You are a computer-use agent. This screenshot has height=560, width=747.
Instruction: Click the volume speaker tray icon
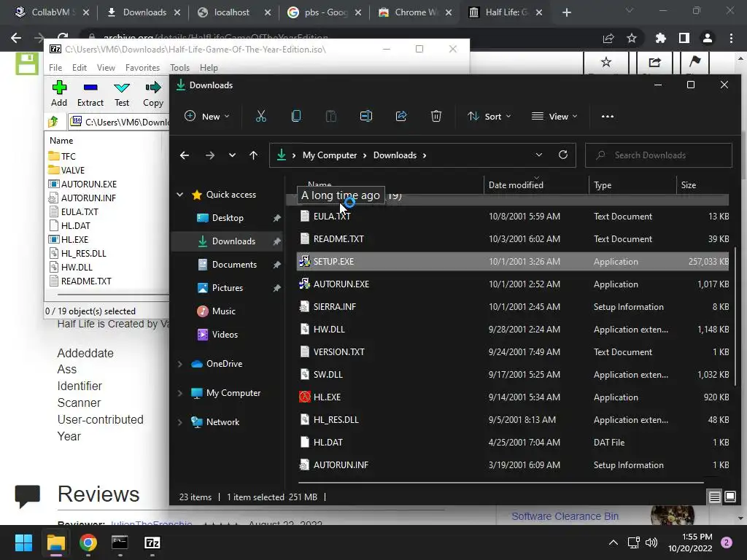651,542
